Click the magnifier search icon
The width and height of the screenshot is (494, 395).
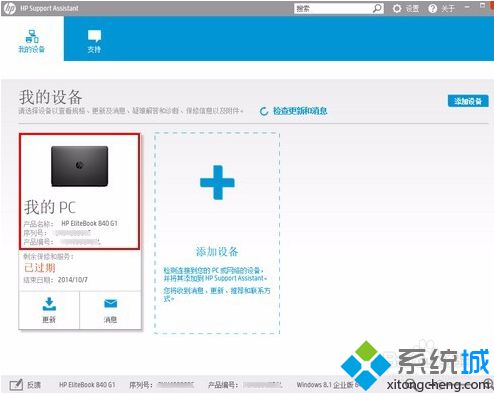pyautogui.click(x=377, y=9)
